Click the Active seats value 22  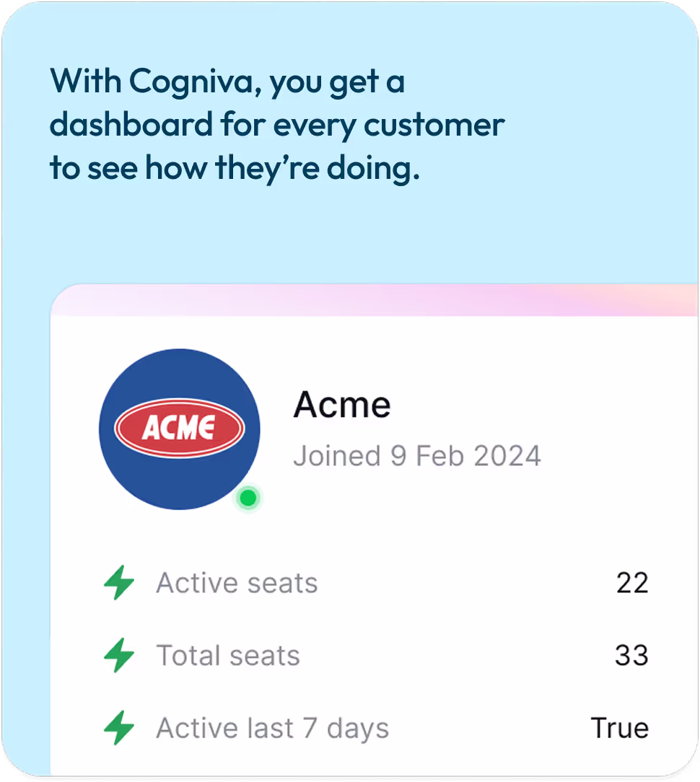pos(632,582)
